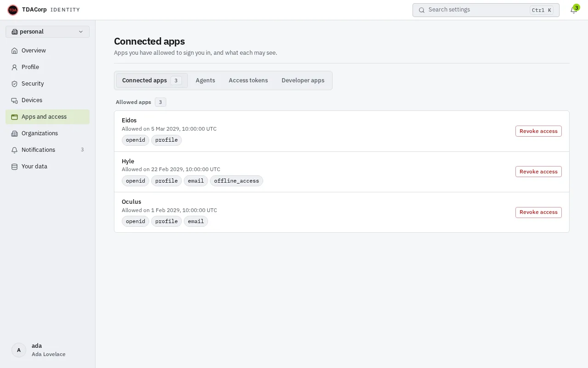Revoke access for Oculus

click(538, 212)
